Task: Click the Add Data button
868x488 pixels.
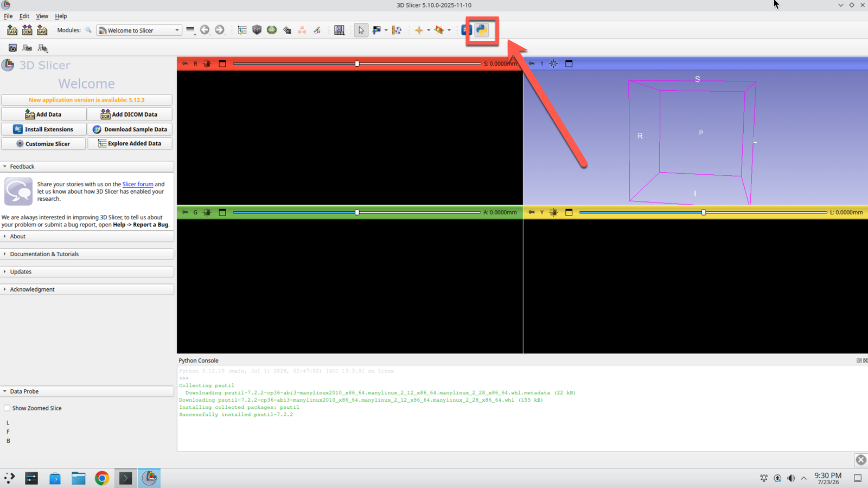Action: pyautogui.click(x=43, y=115)
